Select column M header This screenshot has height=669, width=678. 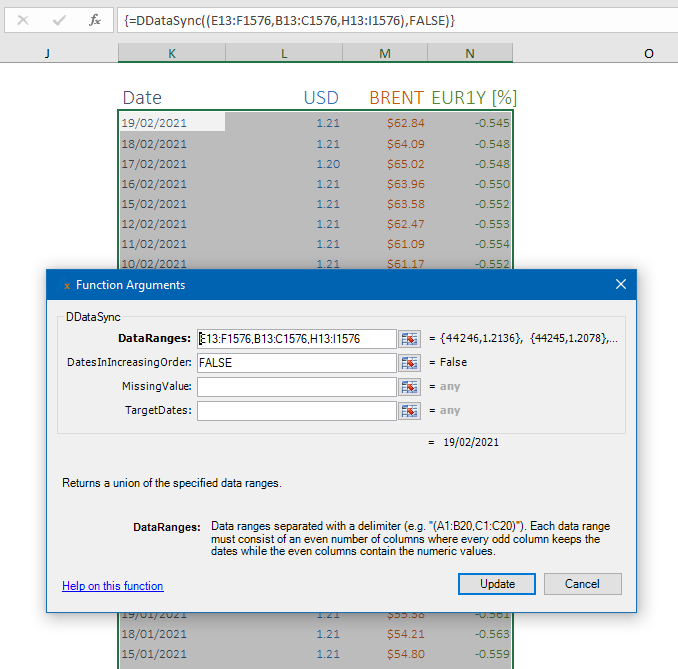point(385,53)
